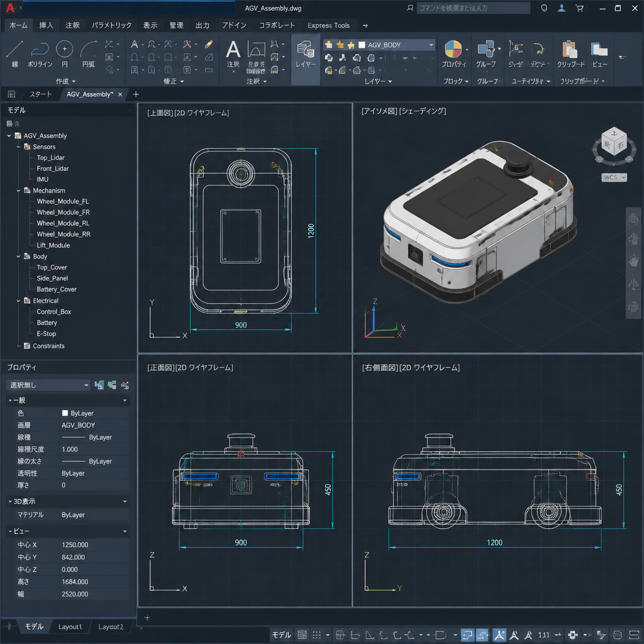Viewport: 644px width, 644px height.
Task: Click the white ByLayer color swatch in properties
Action: pos(65,413)
